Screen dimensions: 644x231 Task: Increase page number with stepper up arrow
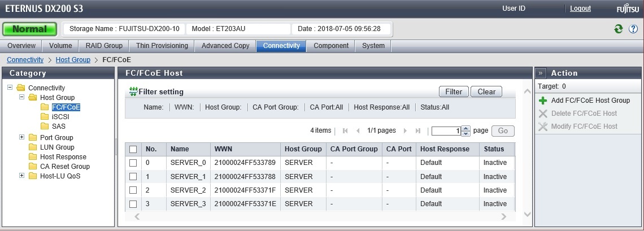pyautogui.click(x=465, y=128)
